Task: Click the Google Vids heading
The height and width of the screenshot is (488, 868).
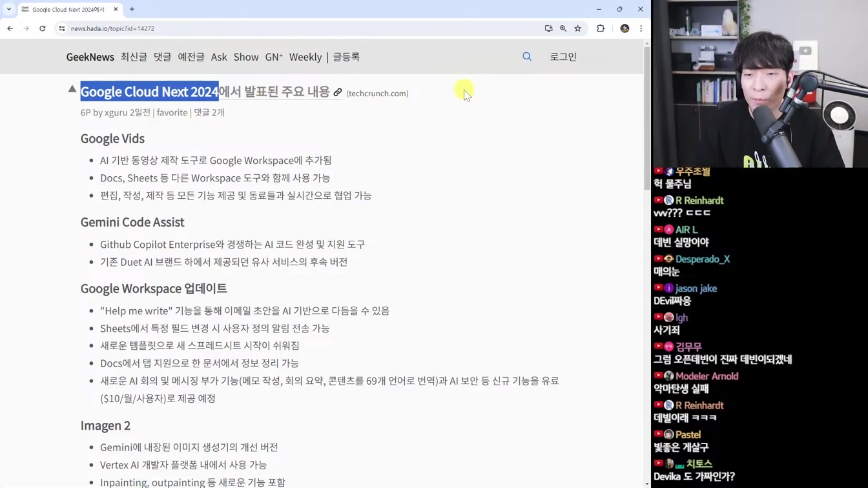Action: [112, 139]
